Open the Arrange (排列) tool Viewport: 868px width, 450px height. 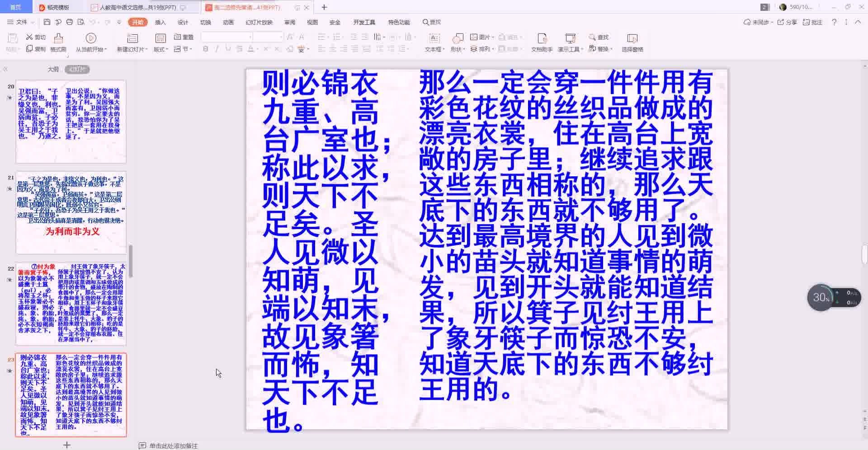tap(482, 49)
